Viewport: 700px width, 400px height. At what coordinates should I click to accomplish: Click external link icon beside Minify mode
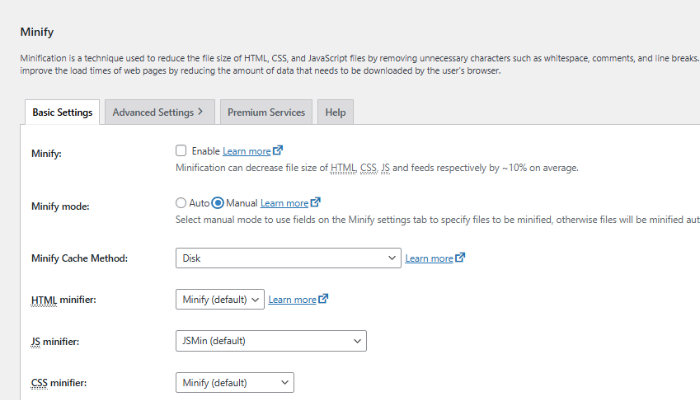pyautogui.click(x=315, y=203)
